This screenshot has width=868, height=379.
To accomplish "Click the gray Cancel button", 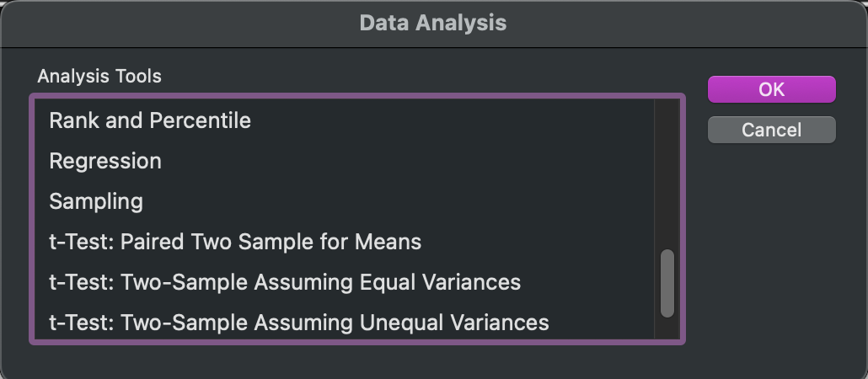I will pos(772,130).
